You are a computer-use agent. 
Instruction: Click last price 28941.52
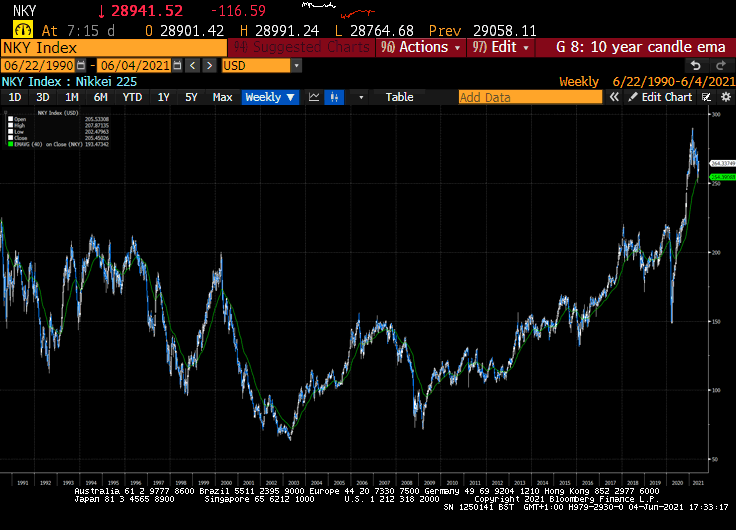147,10
